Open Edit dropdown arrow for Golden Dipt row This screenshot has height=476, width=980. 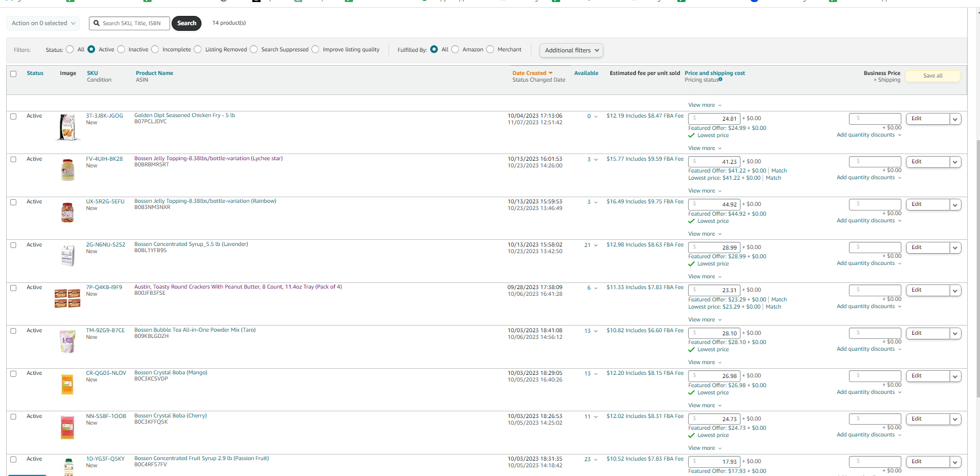click(x=955, y=119)
